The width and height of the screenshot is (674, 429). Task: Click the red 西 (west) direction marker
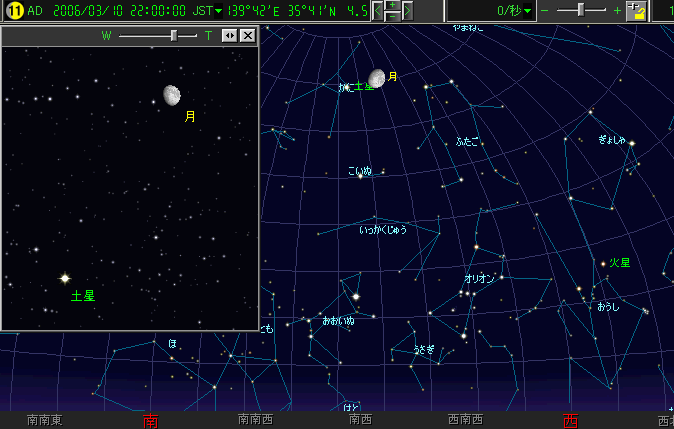click(x=570, y=421)
